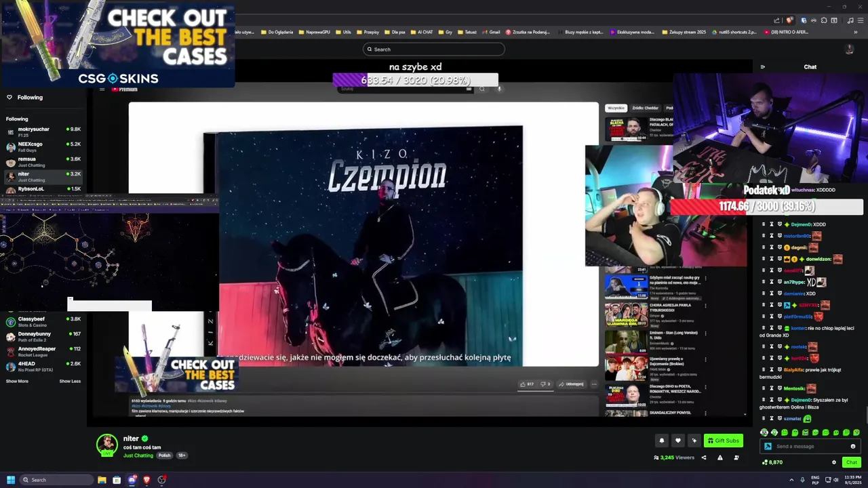Click the Windows Start button
The image size is (868, 488).
click(10, 480)
